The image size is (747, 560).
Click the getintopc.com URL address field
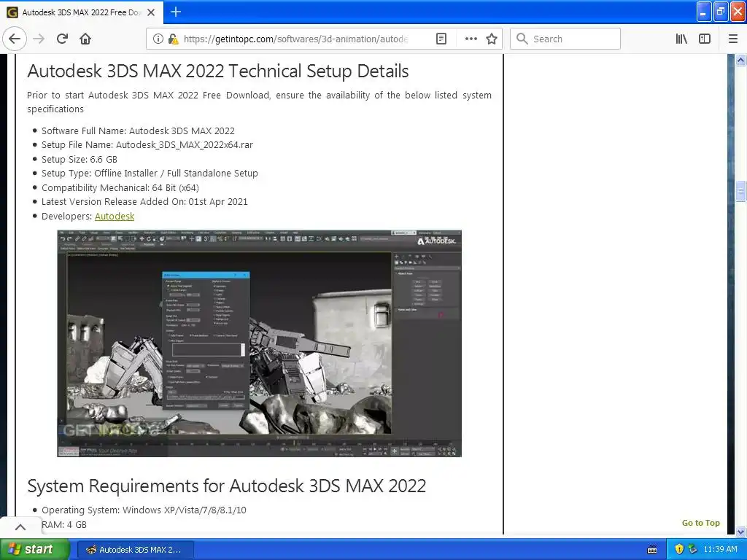[x=295, y=39]
